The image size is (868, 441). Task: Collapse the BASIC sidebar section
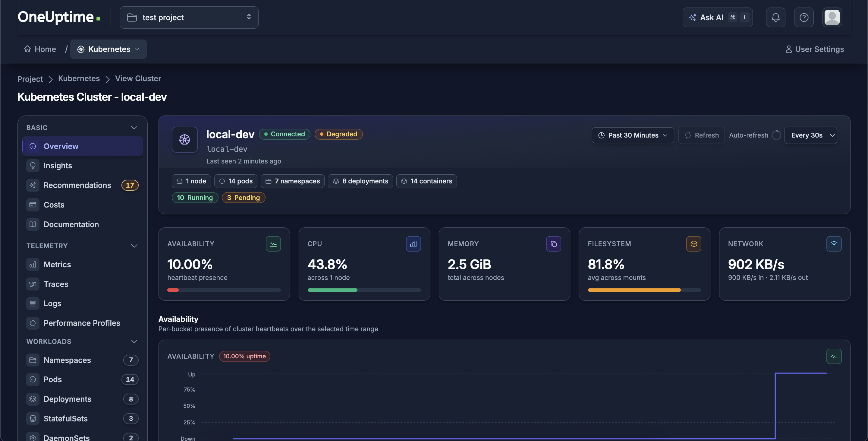pyautogui.click(x=134, y=128)
